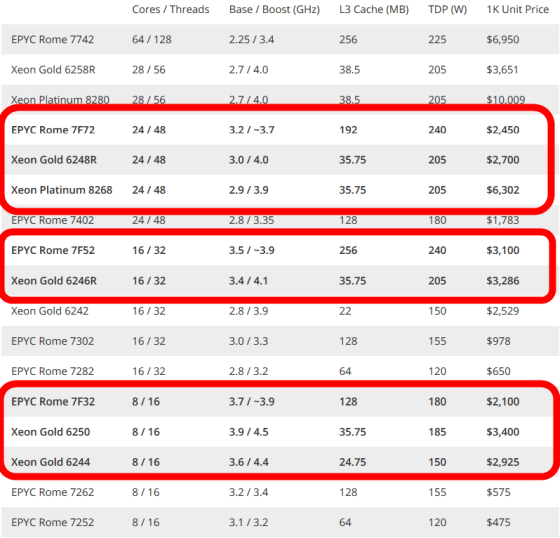Click the '3.2 / ~3.7' clock cell
The image size is (560, 538).
point(252,130)
